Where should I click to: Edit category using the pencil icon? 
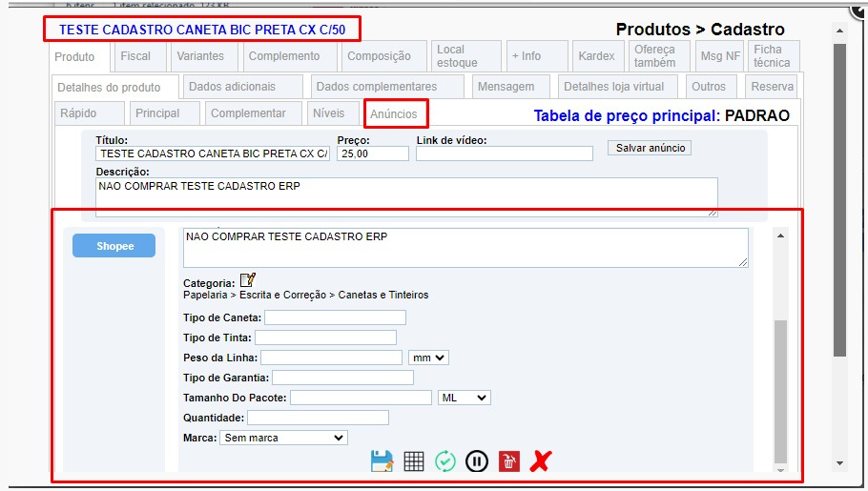tap(247, 279)
